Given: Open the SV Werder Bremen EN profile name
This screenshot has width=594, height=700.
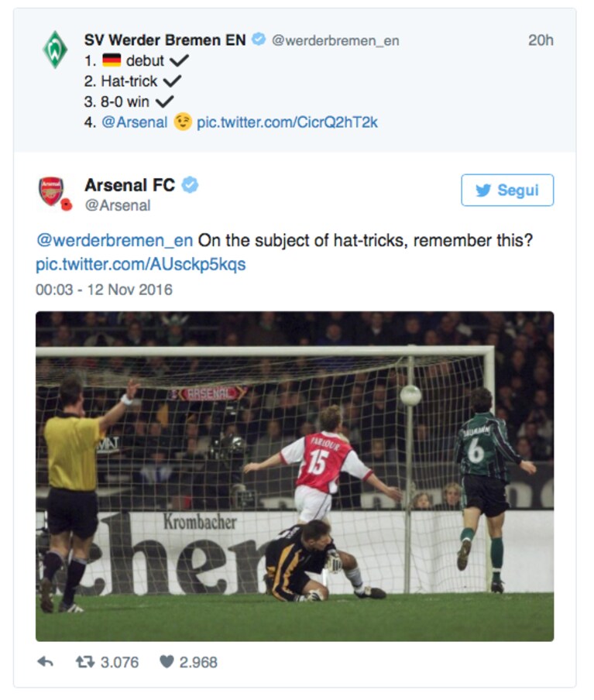Looking at the screenshot, I should [165, 39].
